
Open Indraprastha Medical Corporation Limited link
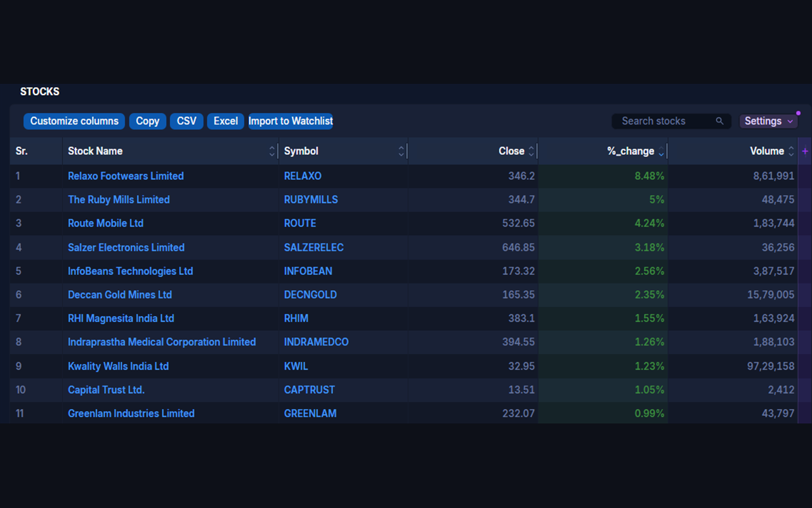pyautogui.click(x=162, y=342)
